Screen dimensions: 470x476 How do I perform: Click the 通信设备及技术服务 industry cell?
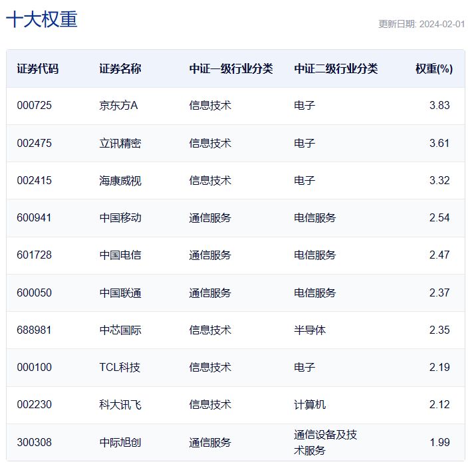point(325,442)
